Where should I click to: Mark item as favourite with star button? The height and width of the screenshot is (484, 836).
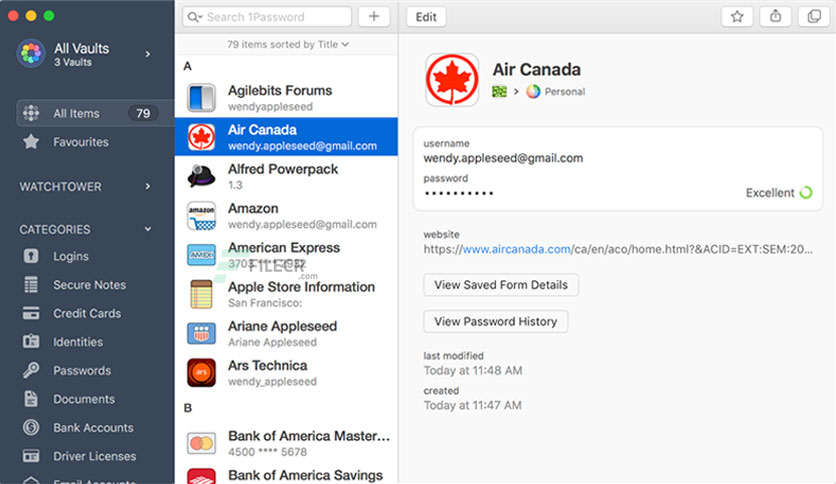737,17
